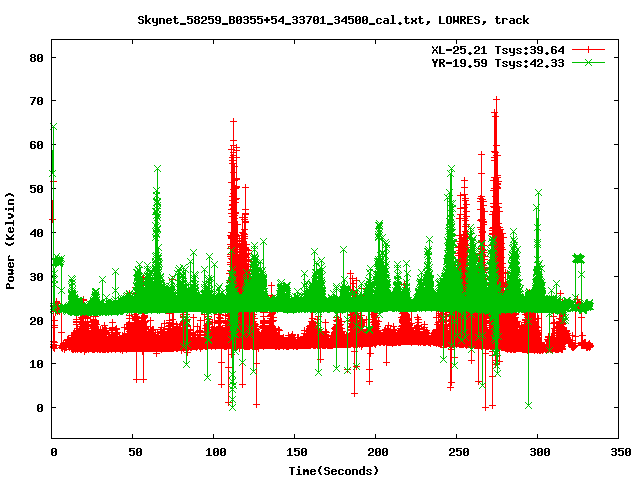Click the y-axis tick label 40
This screenshot has height=480, width=640.
pos(36,233)
